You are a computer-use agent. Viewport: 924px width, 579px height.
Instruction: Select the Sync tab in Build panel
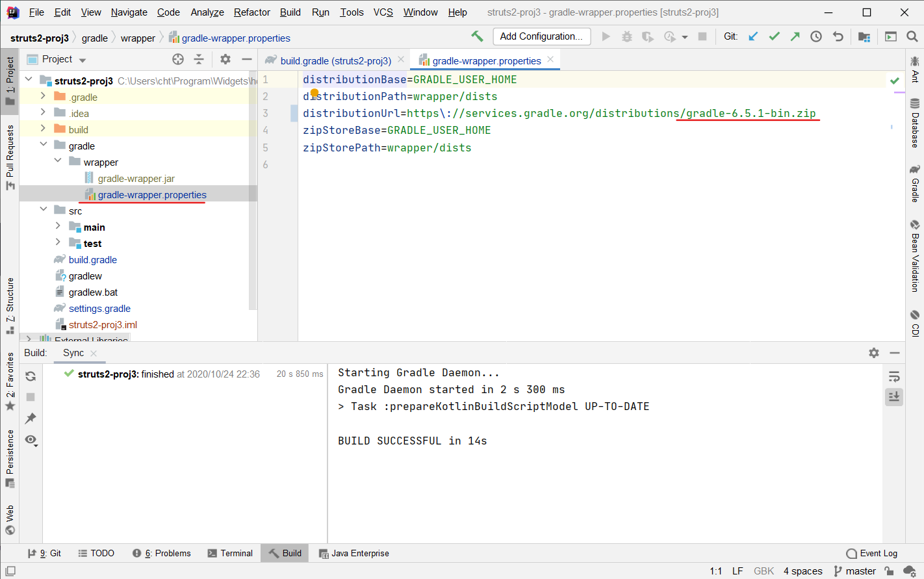[x=73, y=353]
